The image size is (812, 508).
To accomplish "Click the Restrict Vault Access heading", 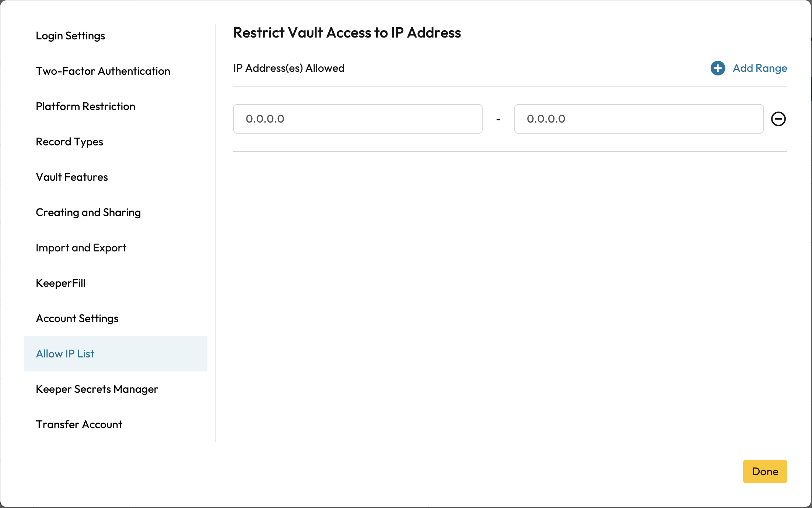I will tap(347, 33).
